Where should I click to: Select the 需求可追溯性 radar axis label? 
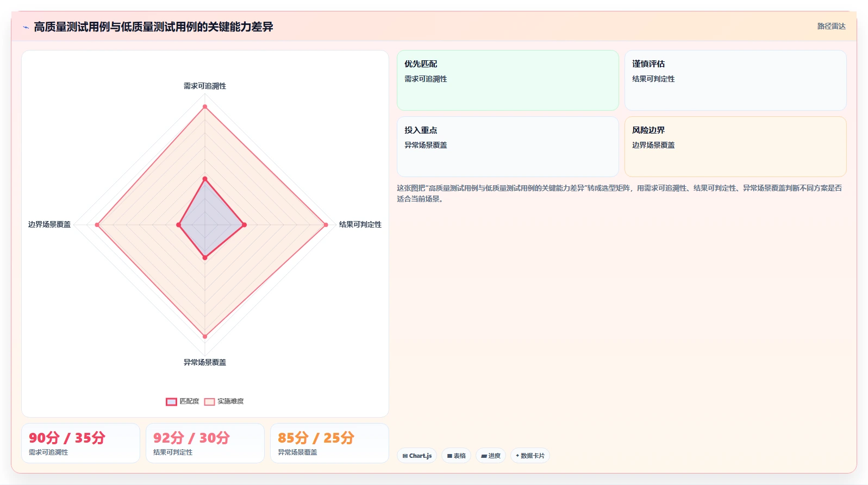click(x=205, y=86)
